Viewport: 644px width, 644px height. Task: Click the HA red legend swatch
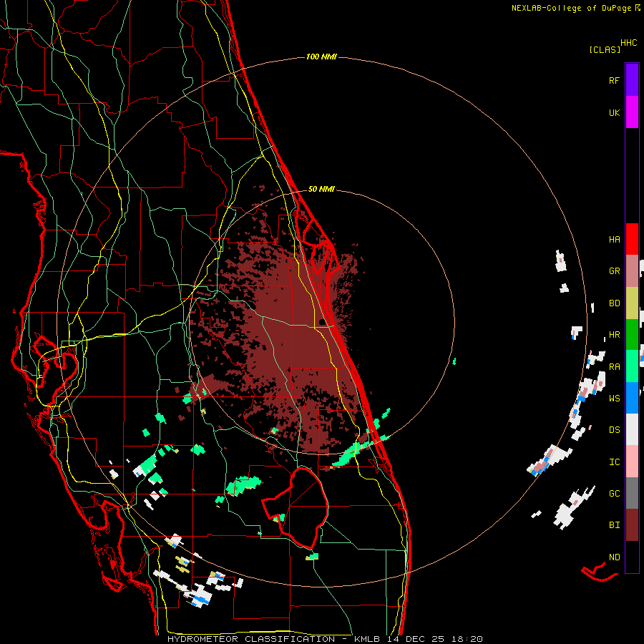pos(632,239)
